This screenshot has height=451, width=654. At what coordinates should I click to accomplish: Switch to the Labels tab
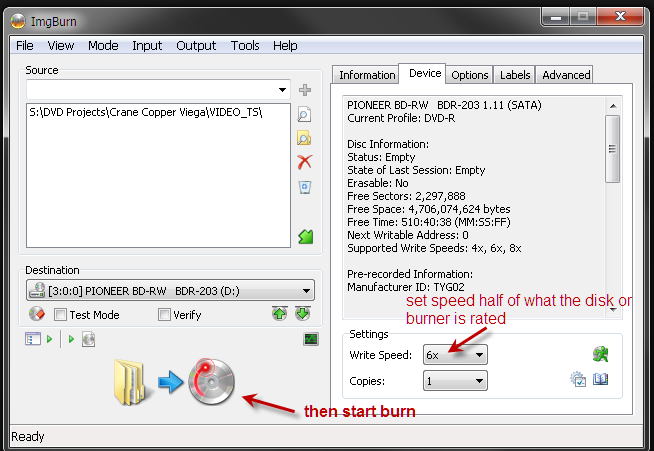(x=515, y=75)
